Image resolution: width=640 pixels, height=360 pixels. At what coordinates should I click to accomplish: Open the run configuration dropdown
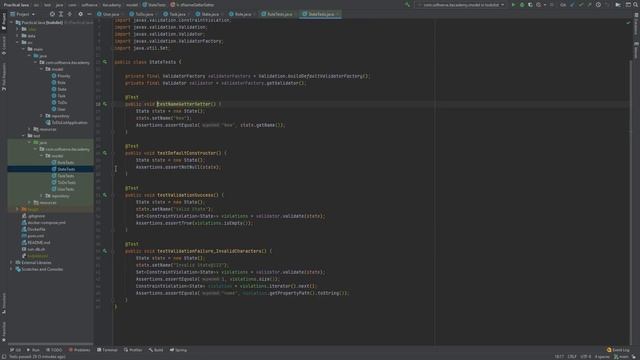[460, 5]
